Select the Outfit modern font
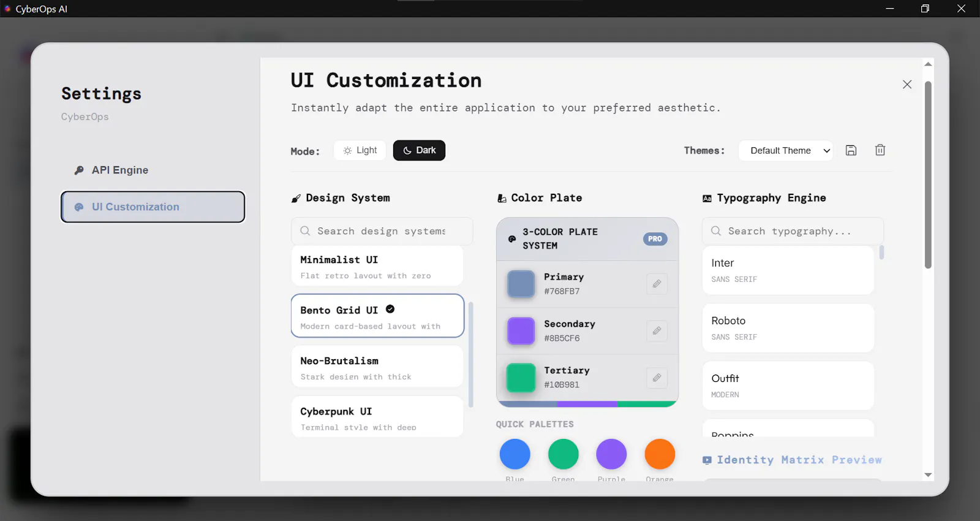This screenshot has height=521, width=980. point(788,386)
